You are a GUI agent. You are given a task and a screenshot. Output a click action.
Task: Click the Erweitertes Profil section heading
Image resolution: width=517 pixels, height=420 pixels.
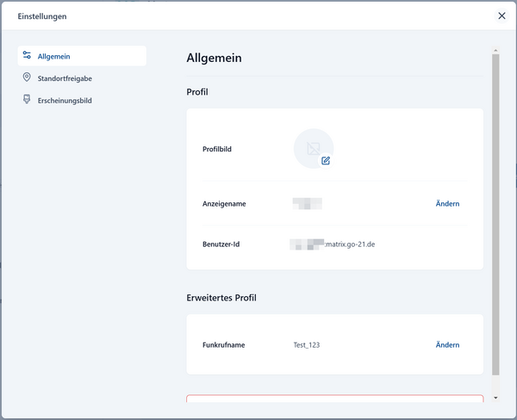(x=221, y=298)
